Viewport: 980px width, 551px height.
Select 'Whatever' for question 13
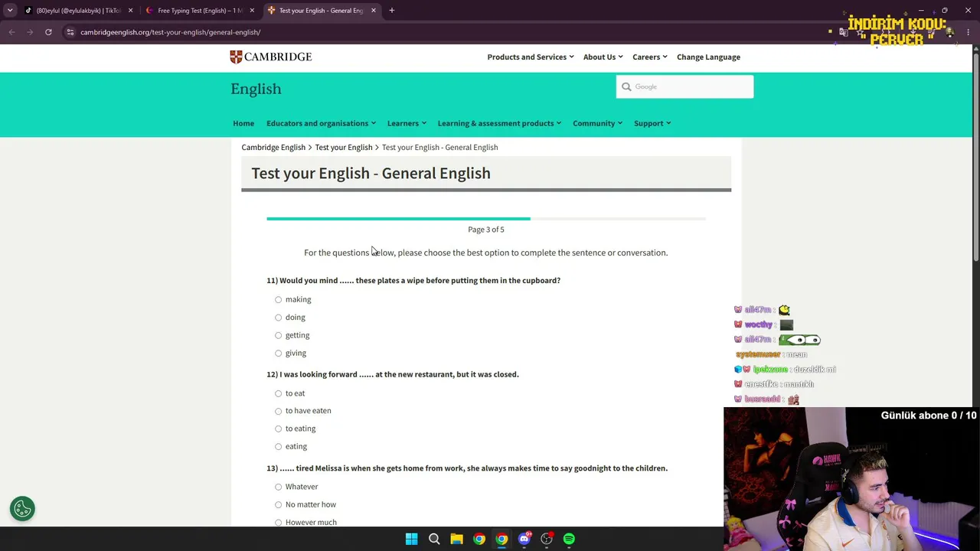(278, 487)
